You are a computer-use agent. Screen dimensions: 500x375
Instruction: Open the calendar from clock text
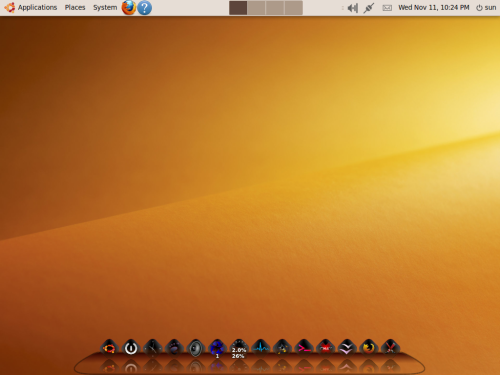[434, 7]
